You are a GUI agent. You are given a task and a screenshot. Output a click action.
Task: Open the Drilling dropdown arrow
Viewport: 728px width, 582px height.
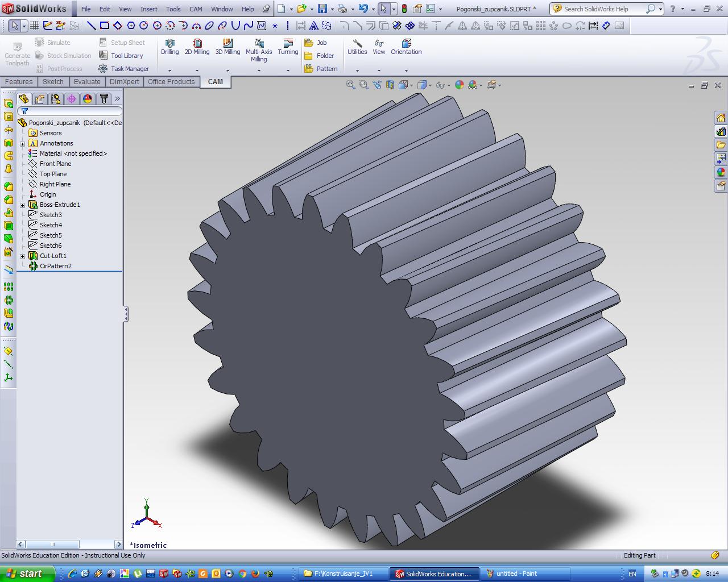pos(169,70)
